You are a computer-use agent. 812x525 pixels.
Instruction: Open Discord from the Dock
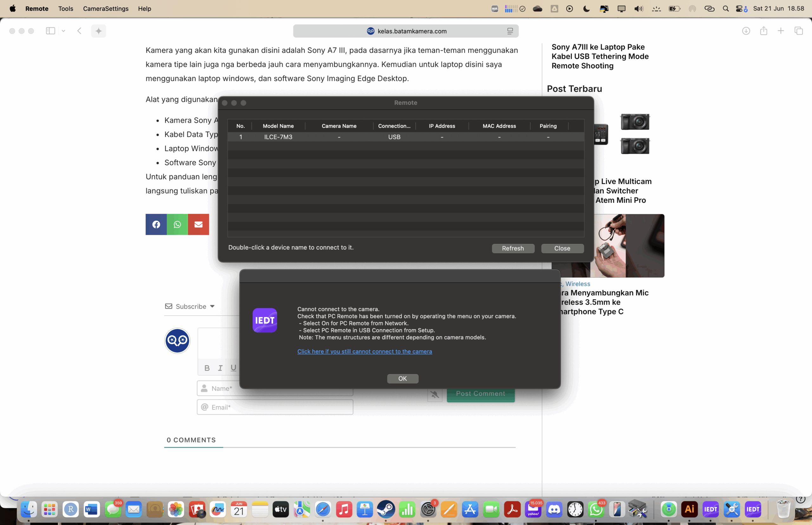(554, 509)
